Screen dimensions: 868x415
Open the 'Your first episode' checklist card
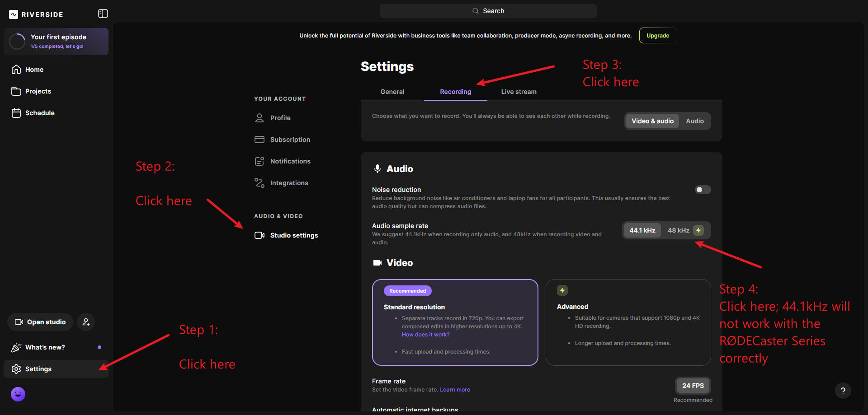coord(56,42)
